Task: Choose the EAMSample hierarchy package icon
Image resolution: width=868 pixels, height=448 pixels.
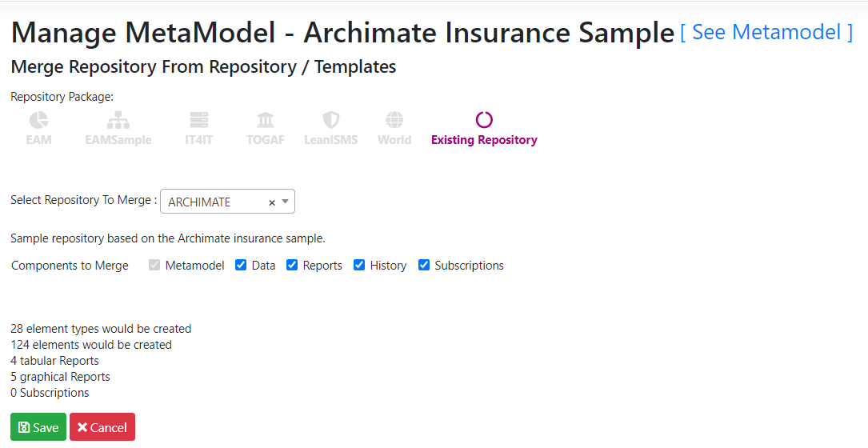Action: coord(118,120)
